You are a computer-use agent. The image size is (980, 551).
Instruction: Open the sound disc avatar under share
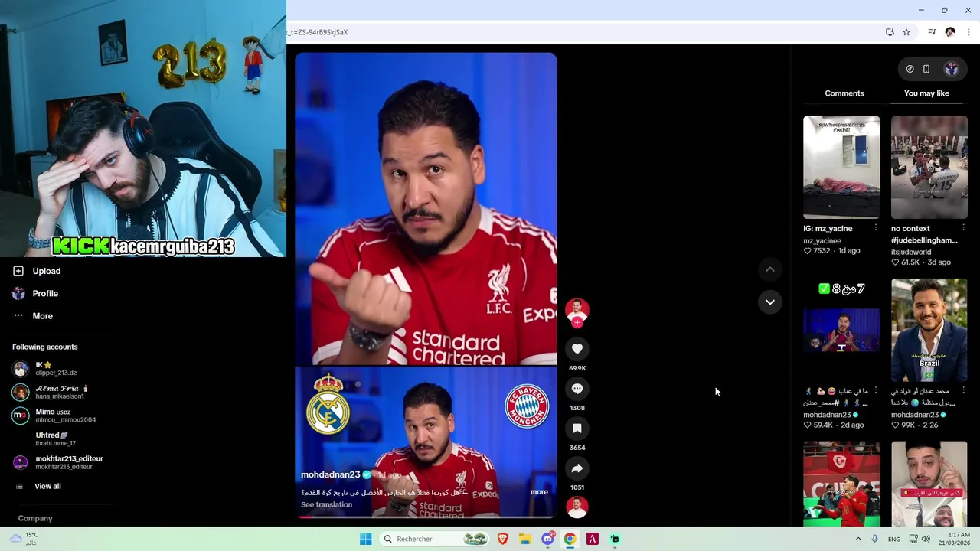(x=577, y=507)
